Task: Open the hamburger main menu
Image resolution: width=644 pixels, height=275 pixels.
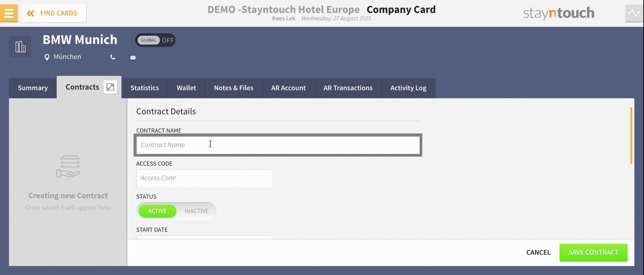Action: pyautogui.click(x=9, y=13)
